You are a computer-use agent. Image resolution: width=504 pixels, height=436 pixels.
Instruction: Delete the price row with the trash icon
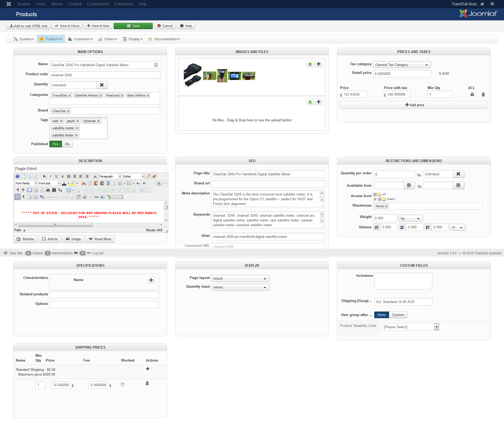click(483, 95)
